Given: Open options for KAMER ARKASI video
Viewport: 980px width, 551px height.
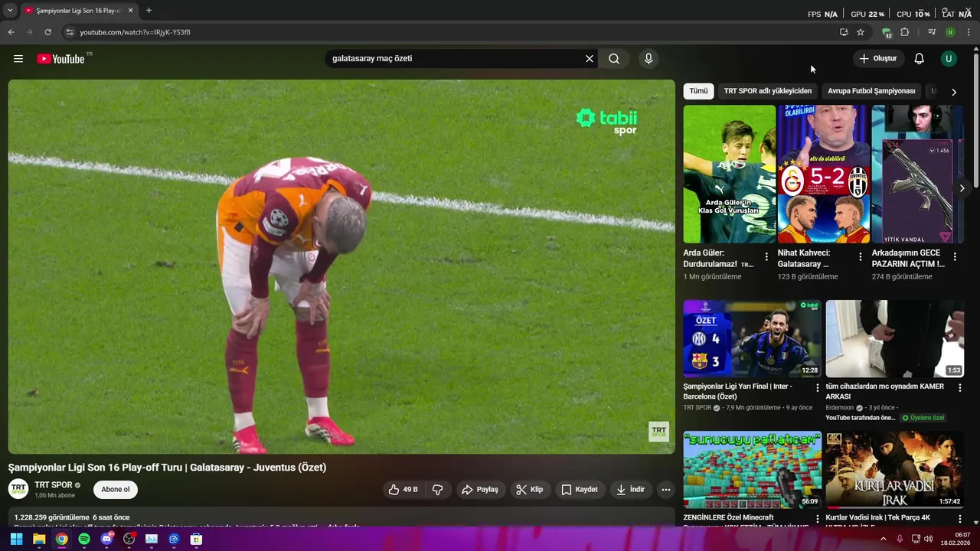Looking at the screenshot, I should [959, 389].
